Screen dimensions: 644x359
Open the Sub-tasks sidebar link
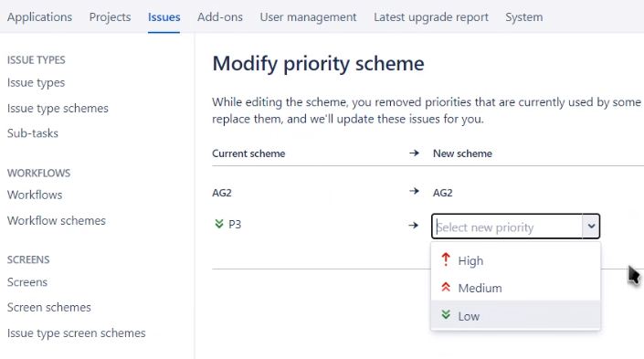click(x=33, y=133)
